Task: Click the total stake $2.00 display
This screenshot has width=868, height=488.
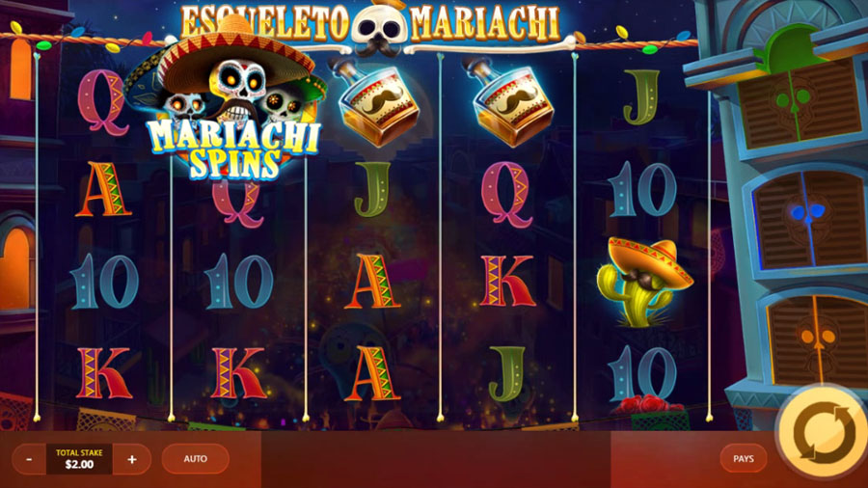Action: [79, 459]
